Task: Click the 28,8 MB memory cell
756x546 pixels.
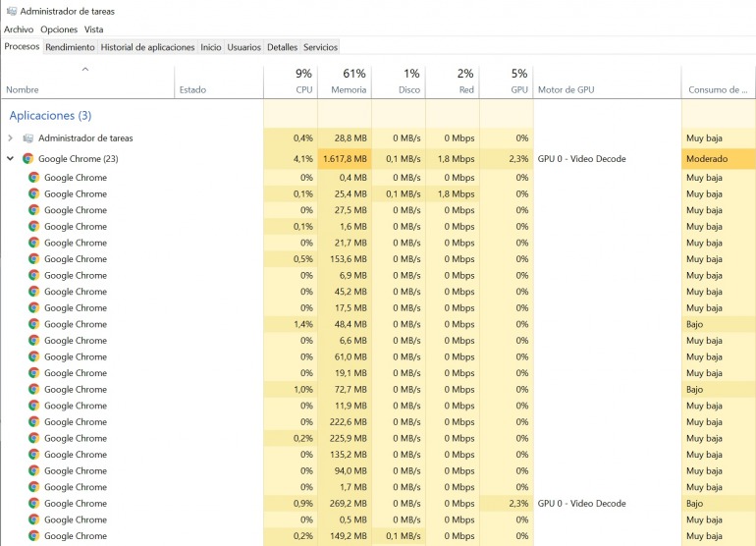Action: click(345, 138)
